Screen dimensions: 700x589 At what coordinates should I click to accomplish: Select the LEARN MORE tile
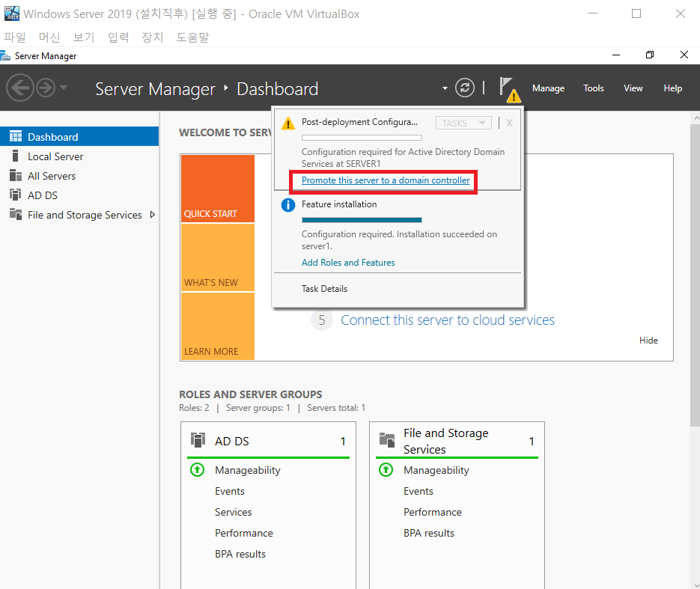(218, 326)
